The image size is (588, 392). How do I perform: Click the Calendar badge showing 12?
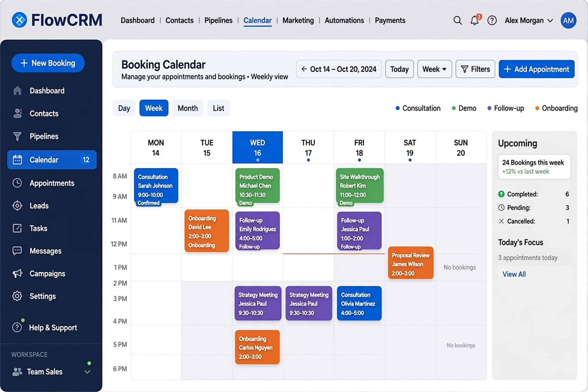tap(86, 160)
